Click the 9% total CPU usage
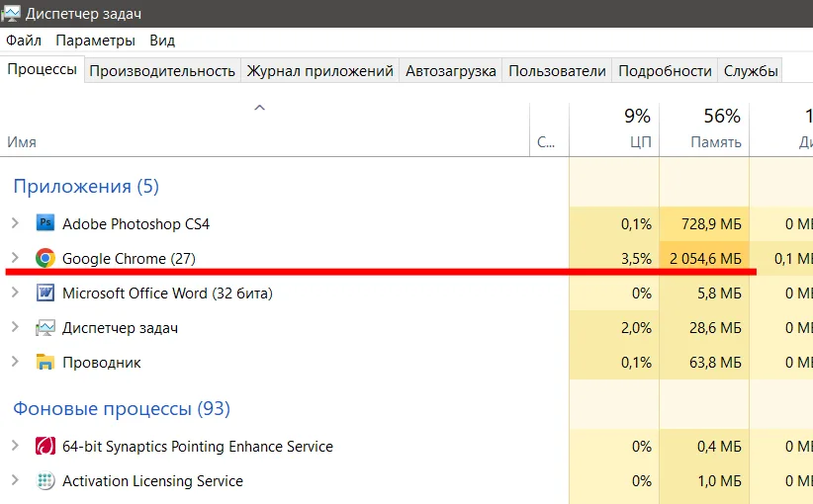 637,116
